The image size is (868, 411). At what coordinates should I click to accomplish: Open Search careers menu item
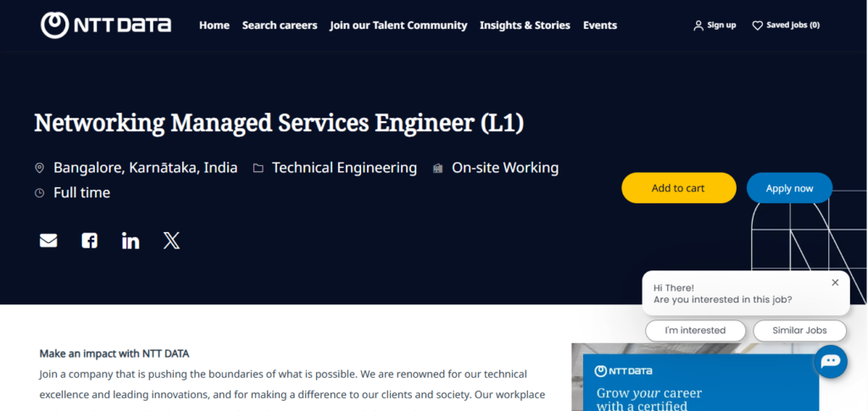pyautogui.click(x=280, y=25)
